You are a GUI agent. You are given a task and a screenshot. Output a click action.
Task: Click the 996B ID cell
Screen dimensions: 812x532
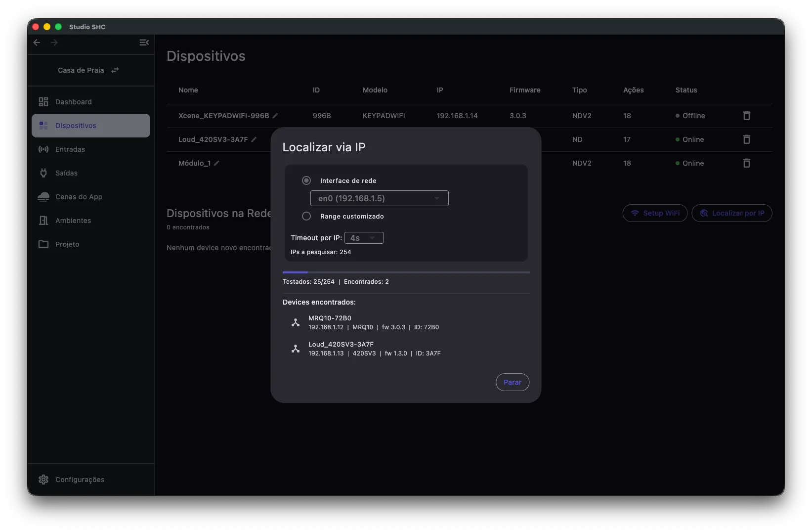(322, 116)
